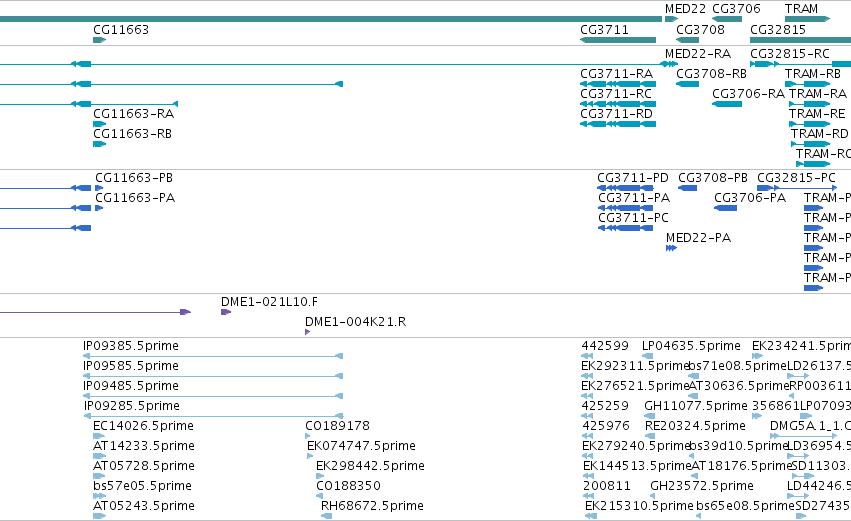Viewport: 851px width, 521px height.
Task: Click the EK074747.5prime EST label
Action: [361, 447]
